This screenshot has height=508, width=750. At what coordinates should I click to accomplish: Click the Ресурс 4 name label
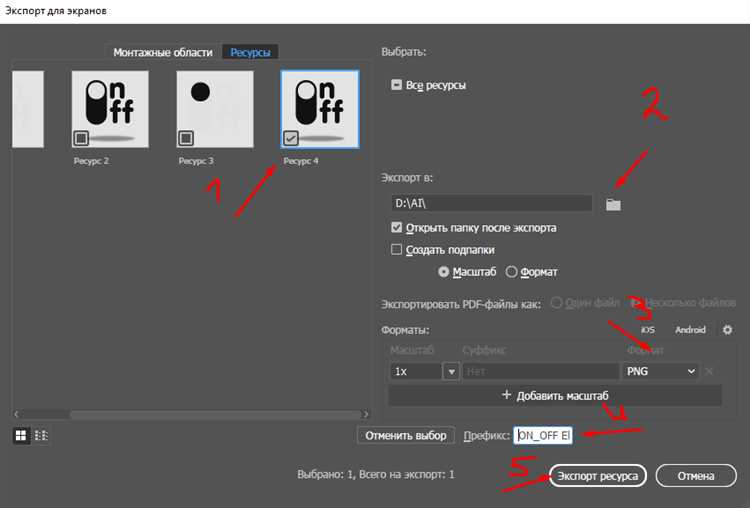tap(301, 161)
